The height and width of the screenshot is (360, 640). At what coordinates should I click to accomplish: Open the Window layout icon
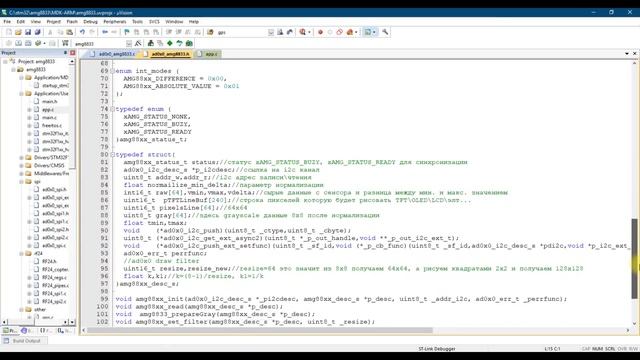pos(368,32)
